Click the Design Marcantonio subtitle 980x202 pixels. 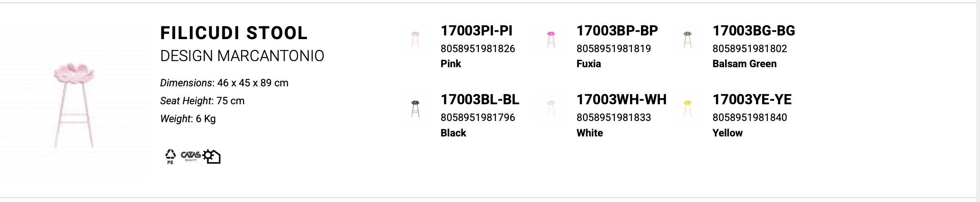coord(242,56)
